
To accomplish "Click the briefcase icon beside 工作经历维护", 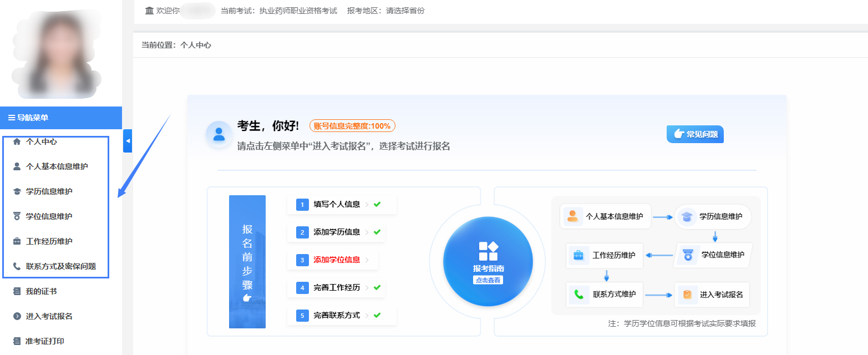I will 17,241.
